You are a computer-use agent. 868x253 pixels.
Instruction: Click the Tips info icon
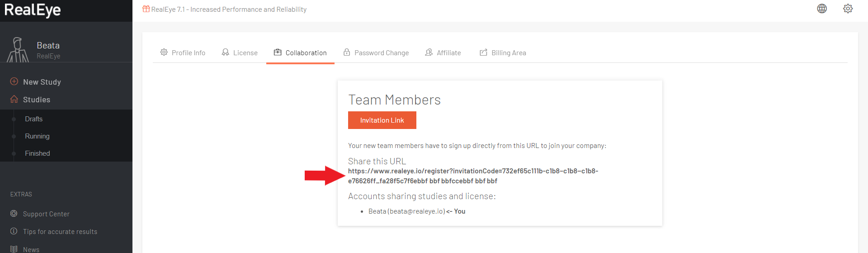click(x=14, y=231)
